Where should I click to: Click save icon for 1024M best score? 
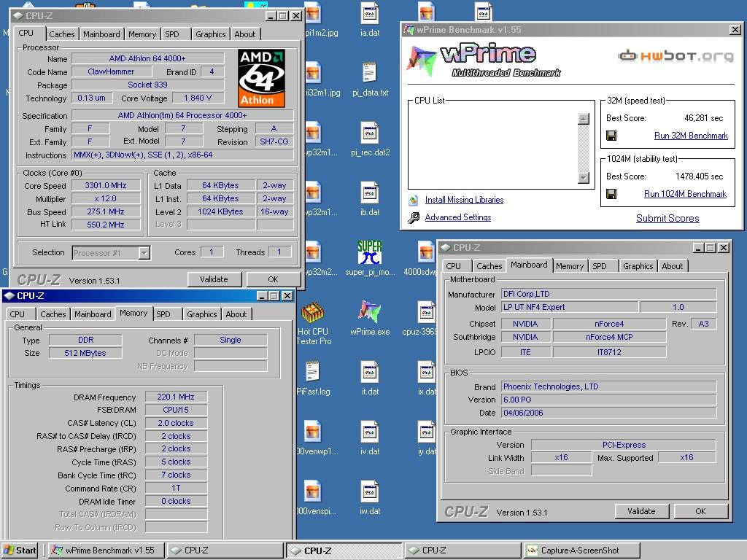click(x=611, y=194)
